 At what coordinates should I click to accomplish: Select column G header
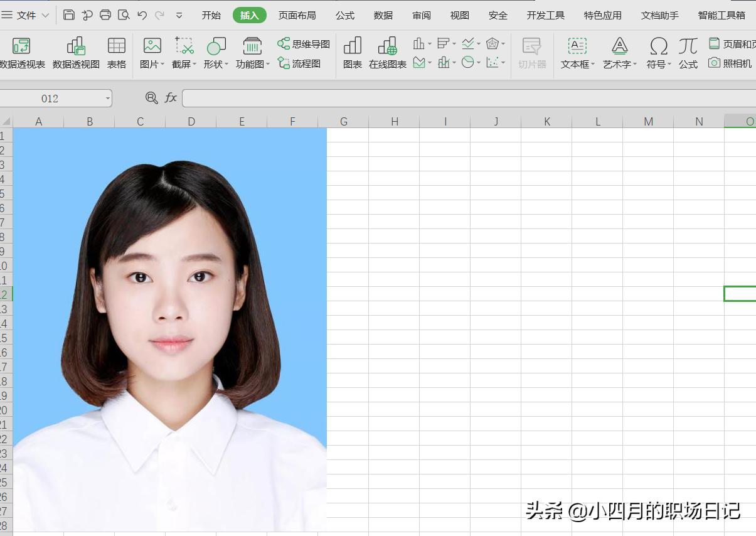pos(343,121)
